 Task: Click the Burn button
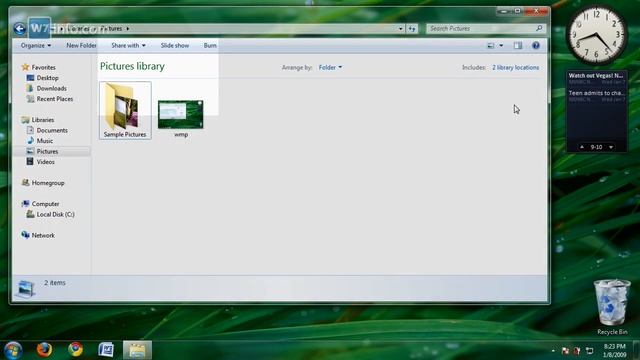pos(210,45)
